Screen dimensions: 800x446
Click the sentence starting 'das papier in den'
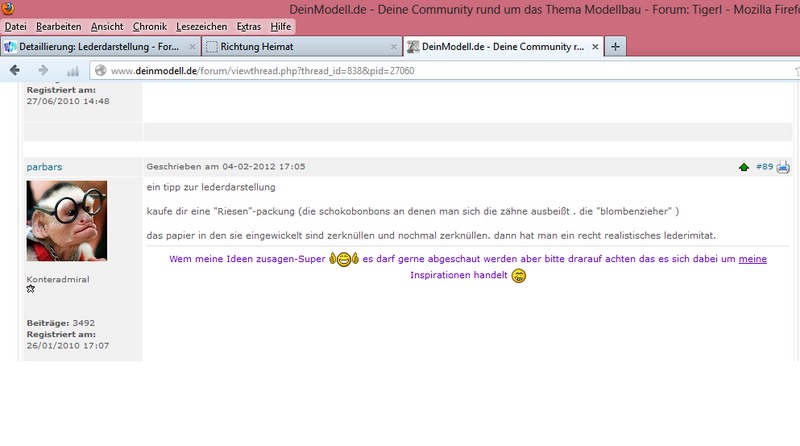(431, 236)
